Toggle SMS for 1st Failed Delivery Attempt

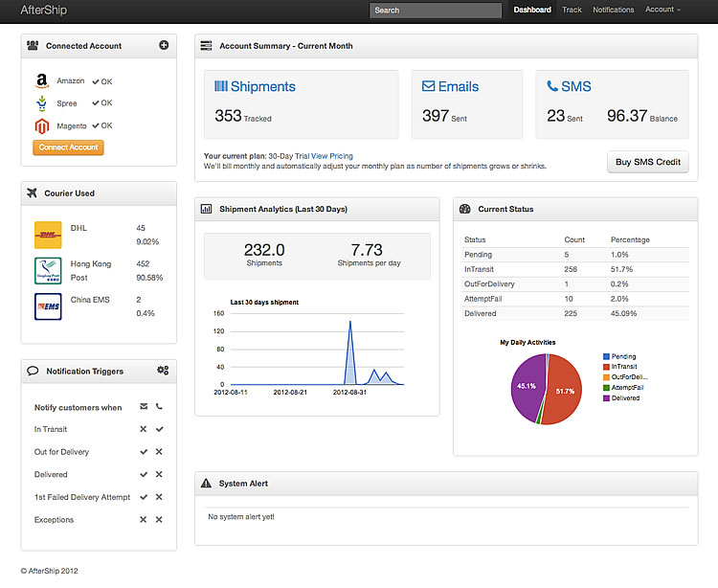coord(159,497)
